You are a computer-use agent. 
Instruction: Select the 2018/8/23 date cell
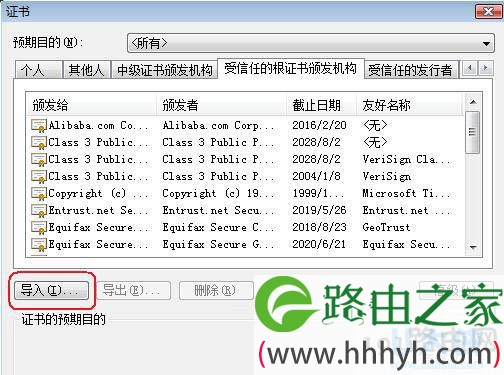(319, 228)
